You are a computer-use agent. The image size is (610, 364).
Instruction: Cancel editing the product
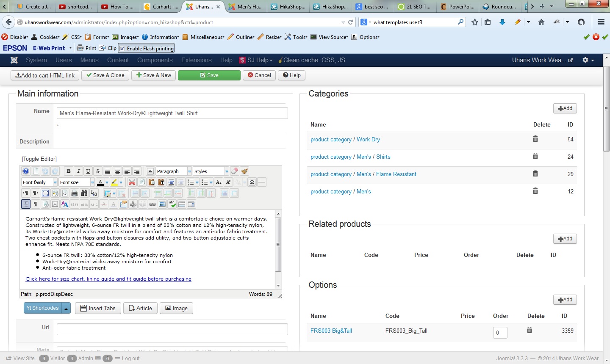[x=259, y=75]
